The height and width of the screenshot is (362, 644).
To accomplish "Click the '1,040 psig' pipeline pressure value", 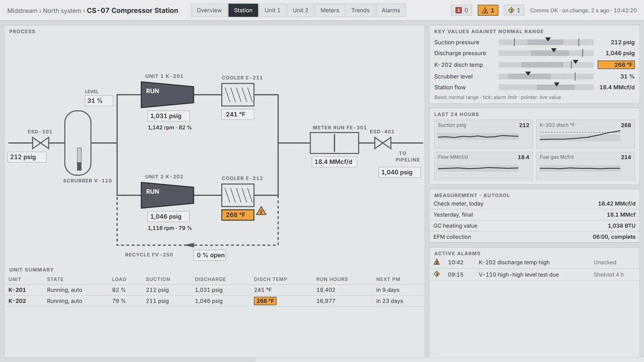I will tap(399, 172).
